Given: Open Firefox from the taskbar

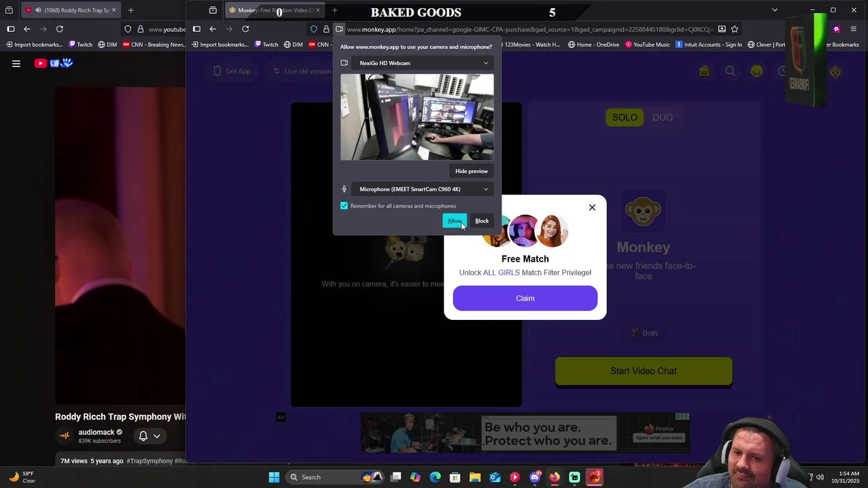Looking at the screenshot, I should (x=555, y=477).
